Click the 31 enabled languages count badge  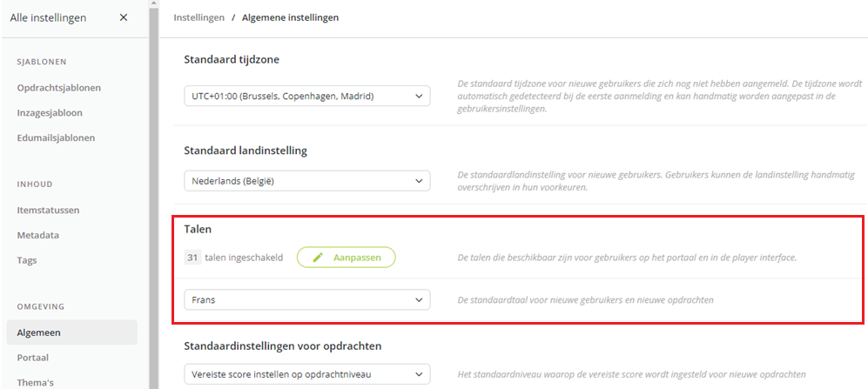[x=192, y=258]
